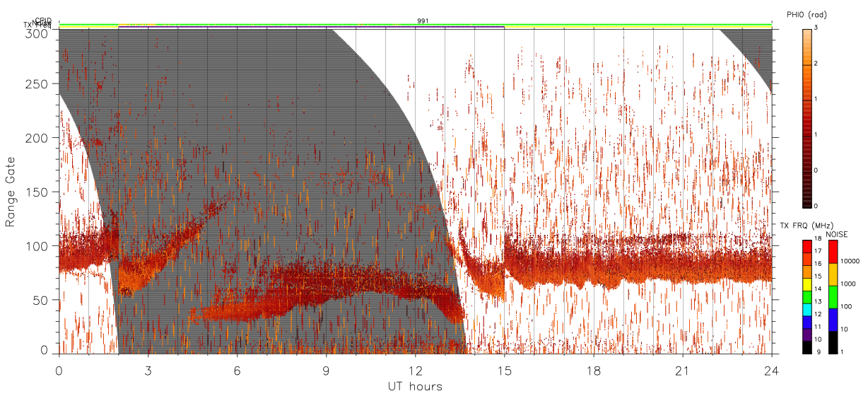Click the 18 tick on the UT hours axis
The height and width of the screenshot is (401, 868).
[x=593, y=371]
